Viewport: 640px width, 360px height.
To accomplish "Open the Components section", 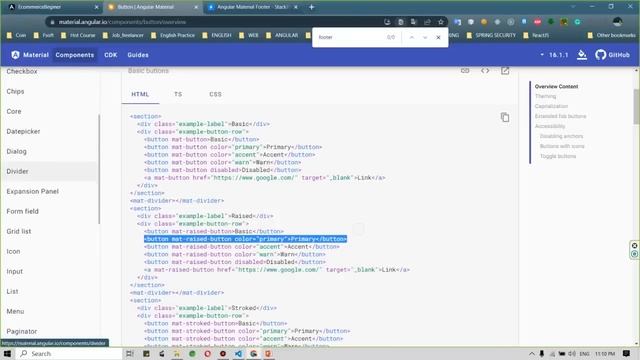I will (x=75, y=55).
